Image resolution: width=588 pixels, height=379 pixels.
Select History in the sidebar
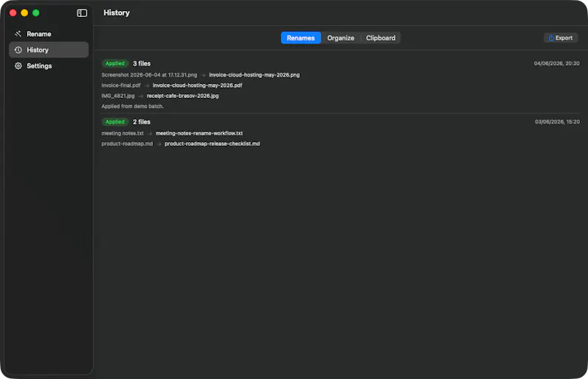49,50
